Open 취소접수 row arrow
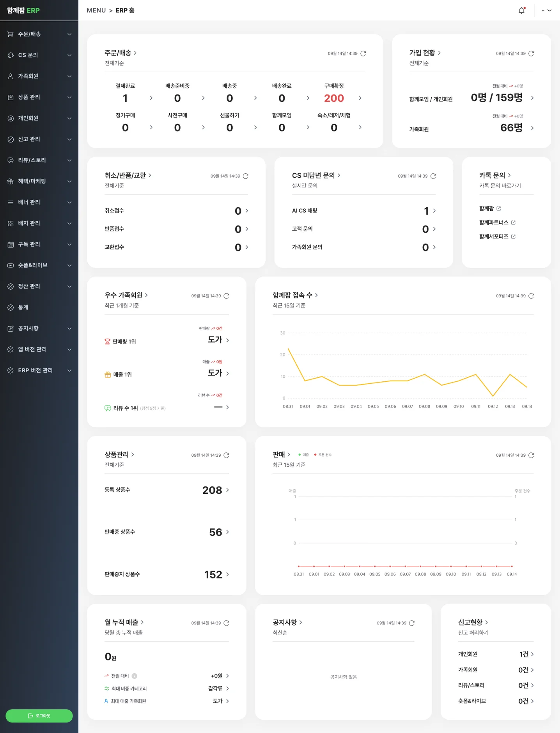Screen dimensions: 560x733 click(247, 211)
